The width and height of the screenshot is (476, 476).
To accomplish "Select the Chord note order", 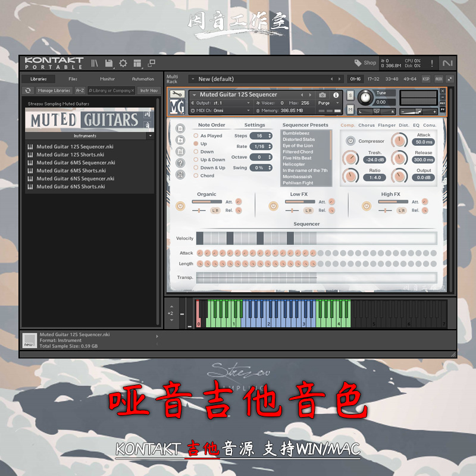I will click(x=196, y=176).
